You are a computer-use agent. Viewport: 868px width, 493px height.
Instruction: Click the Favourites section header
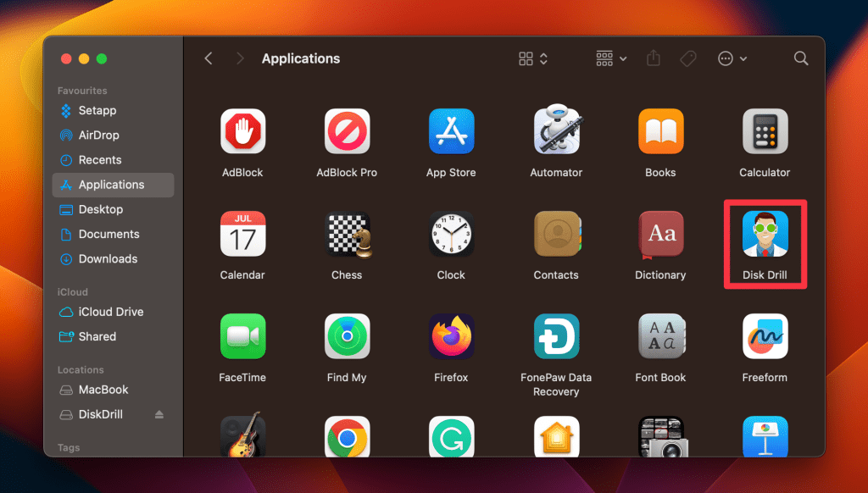82,90
